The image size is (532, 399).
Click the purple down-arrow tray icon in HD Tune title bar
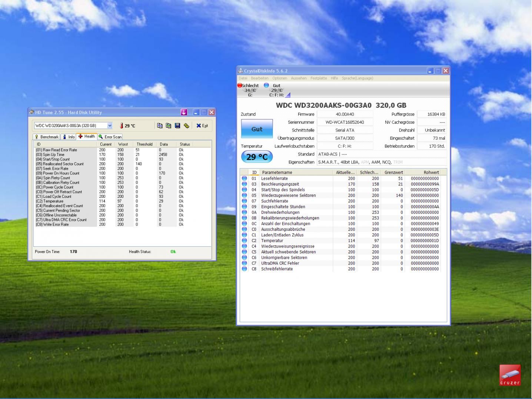184,112
